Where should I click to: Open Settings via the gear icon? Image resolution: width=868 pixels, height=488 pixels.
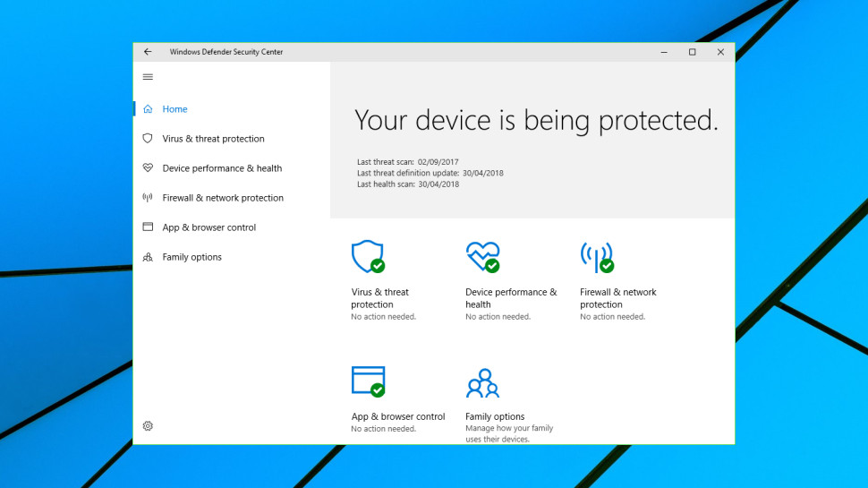tap(148, 426)
